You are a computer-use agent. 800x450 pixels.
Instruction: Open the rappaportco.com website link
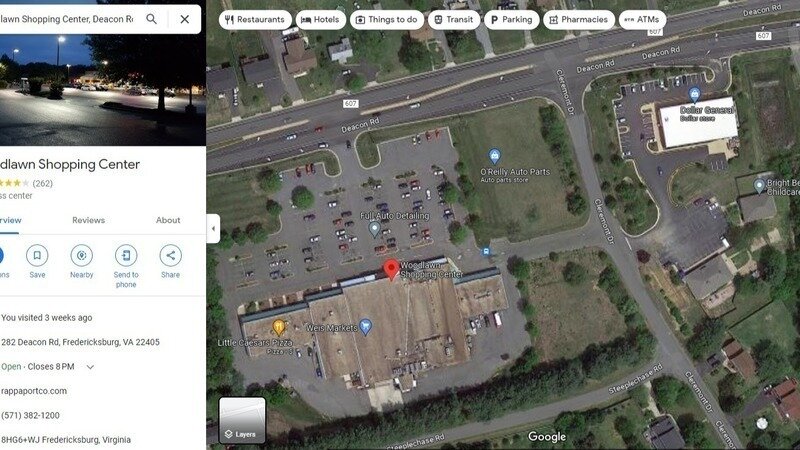(34, 391)
